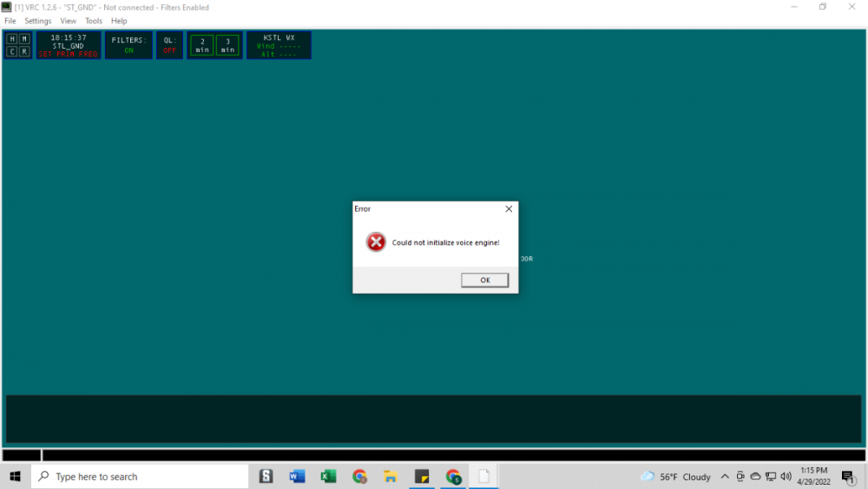Open File Explorer from the taskbar
The image size is (868, 489).
(391, 476)
